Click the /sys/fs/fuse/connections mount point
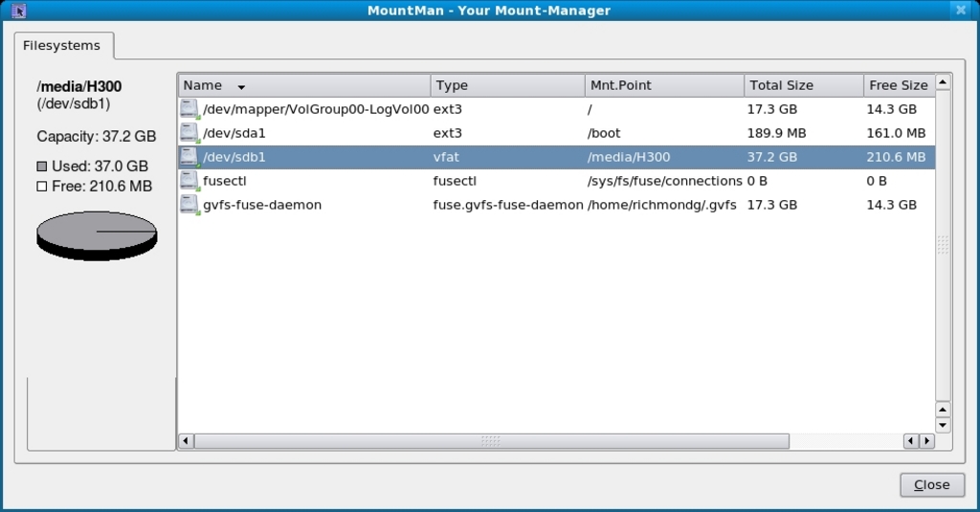The image size is (980, 512). [664, 181]
